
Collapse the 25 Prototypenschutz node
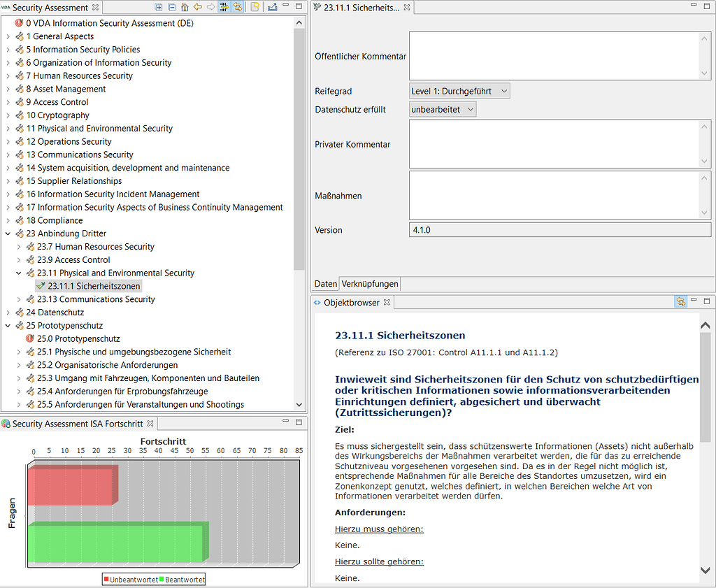(8, 325)
